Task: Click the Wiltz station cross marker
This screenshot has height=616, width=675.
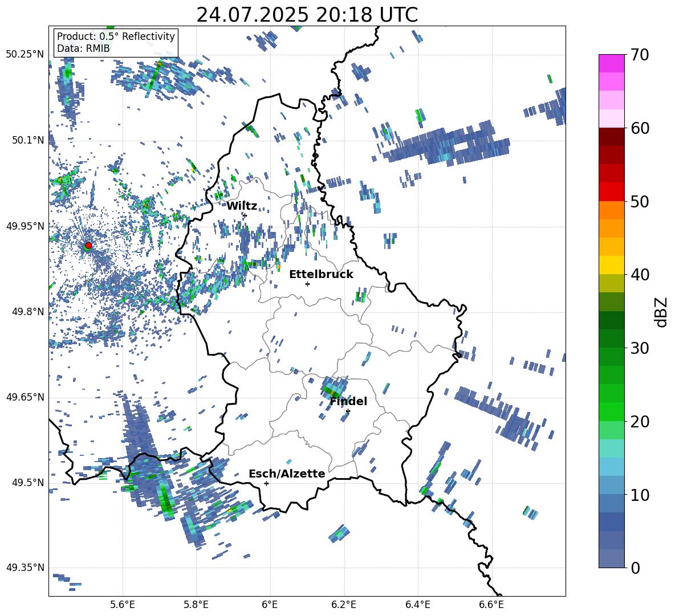Action: click(x=245, y=215)
